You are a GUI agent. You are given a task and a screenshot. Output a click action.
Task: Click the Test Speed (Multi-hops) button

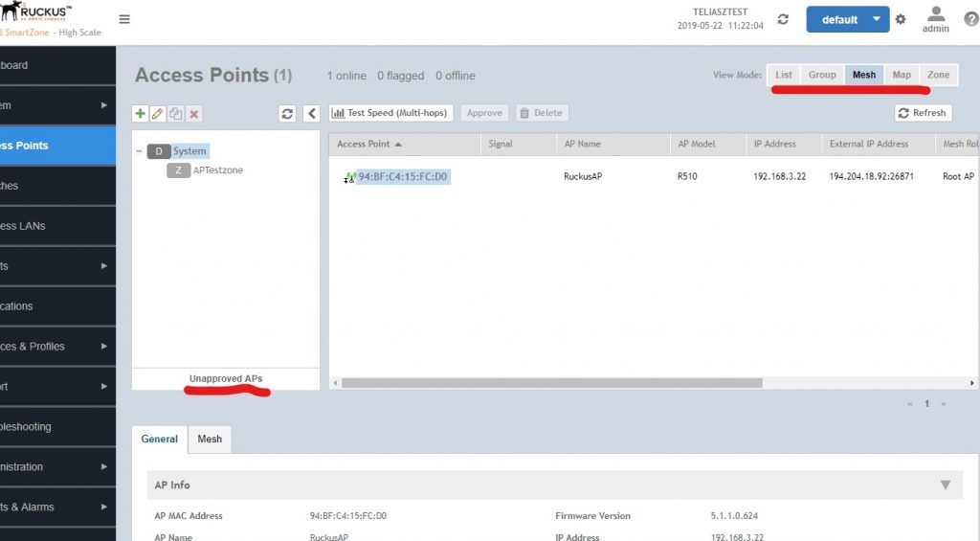pyautogui.click(x=391, y=113)
